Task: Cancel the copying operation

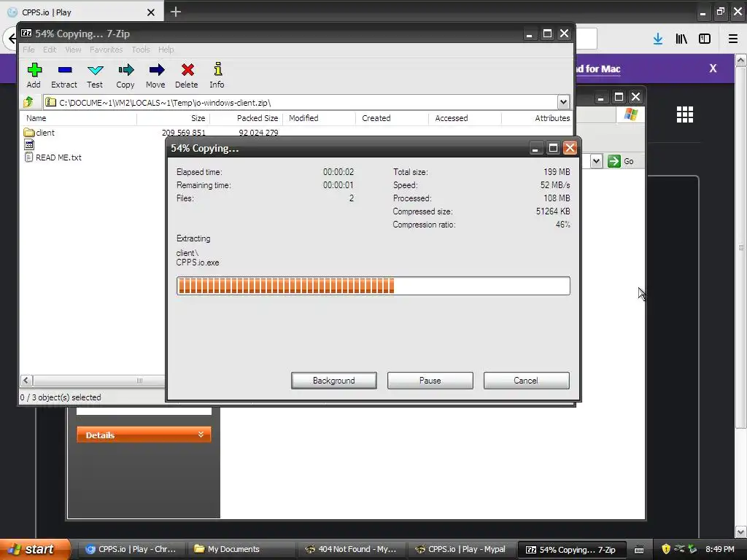Action: point(526,381)
